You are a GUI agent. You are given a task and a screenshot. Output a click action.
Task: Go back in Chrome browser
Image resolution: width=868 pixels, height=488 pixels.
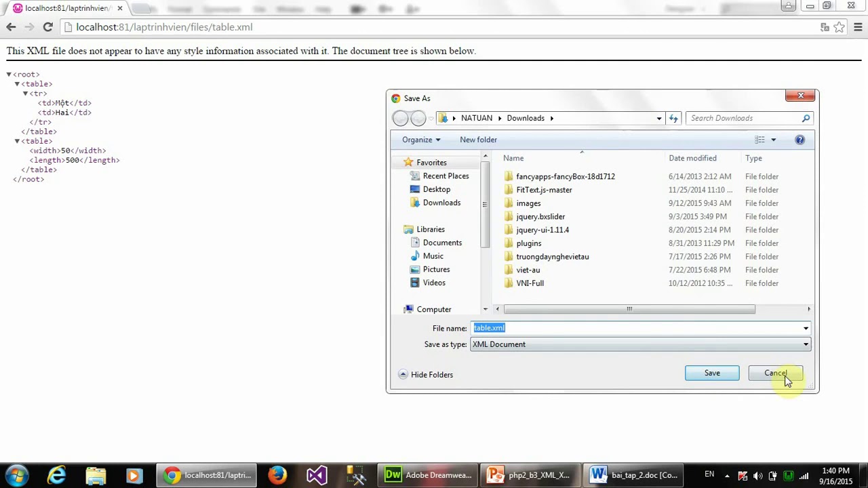click(11, 27)
